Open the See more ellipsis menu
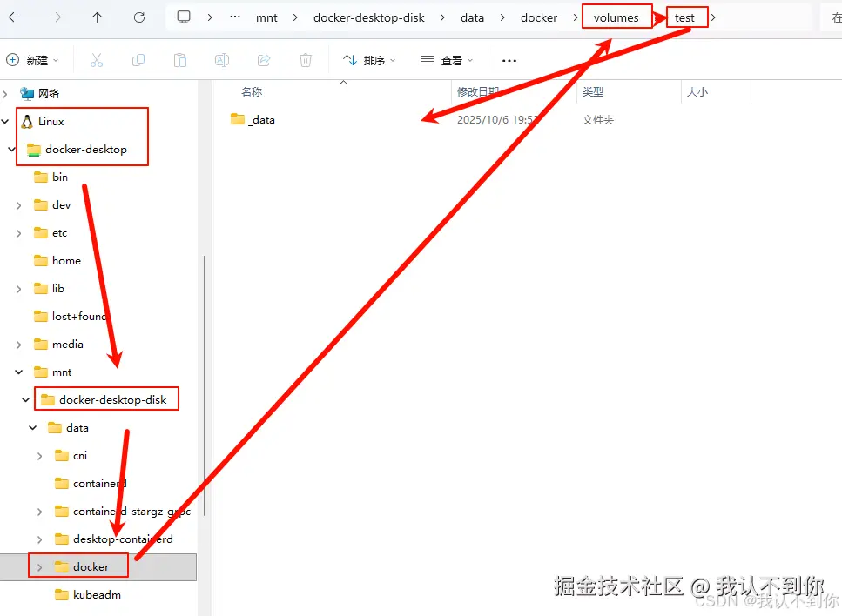This screenshot has height=616, width=842. click(x=509, y=59)
